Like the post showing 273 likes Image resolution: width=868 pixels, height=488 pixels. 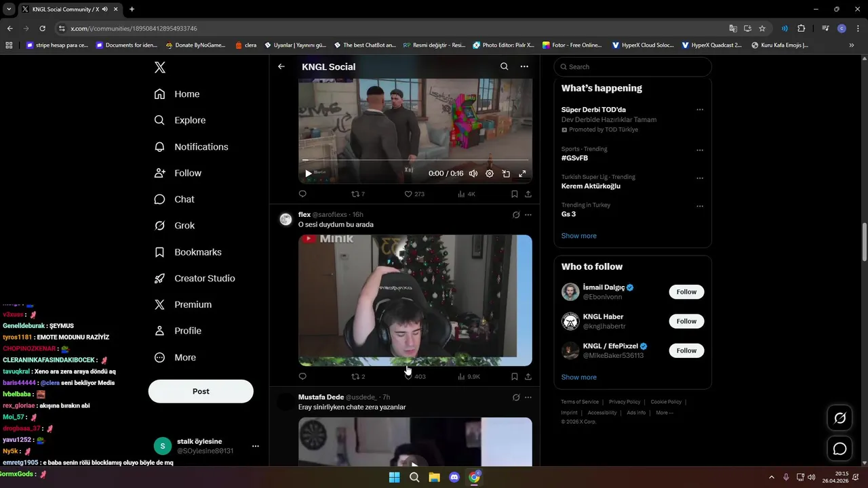[x=414, y=194]
